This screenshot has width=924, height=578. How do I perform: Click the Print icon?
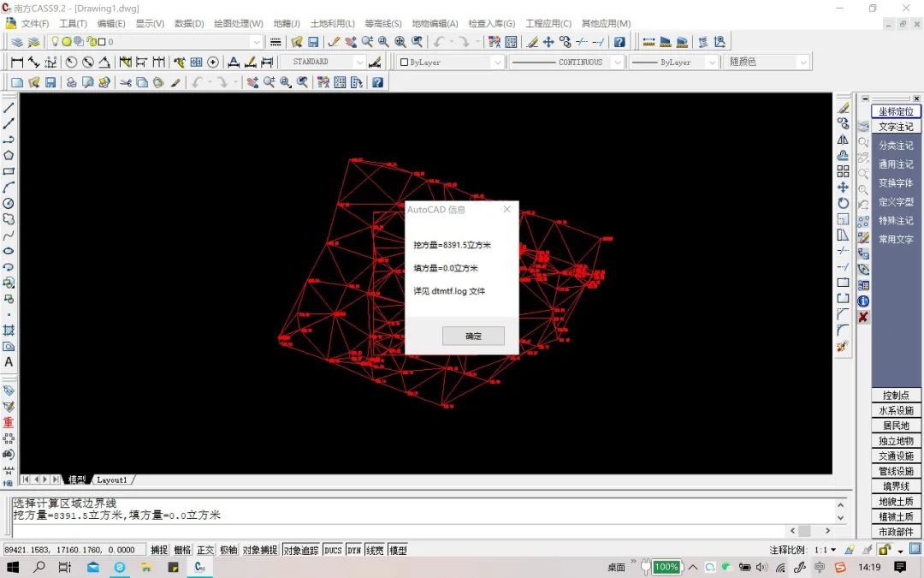tap(71, 82)
